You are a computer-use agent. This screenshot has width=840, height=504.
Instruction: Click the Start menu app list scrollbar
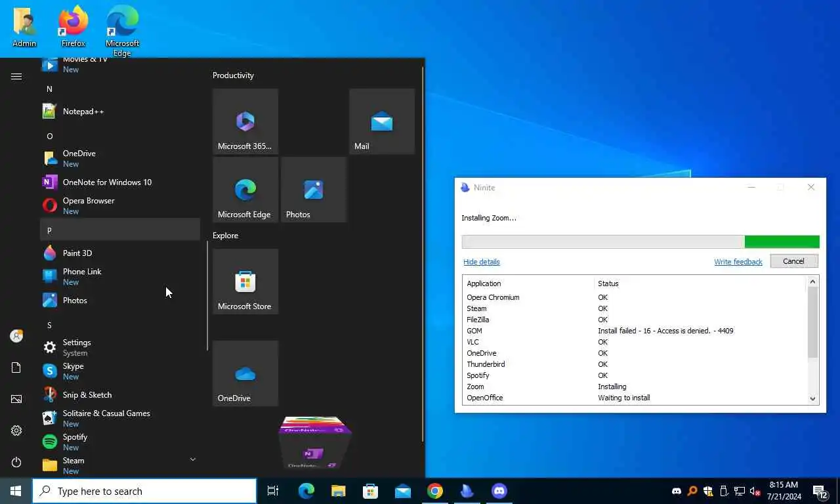point(208,295)
